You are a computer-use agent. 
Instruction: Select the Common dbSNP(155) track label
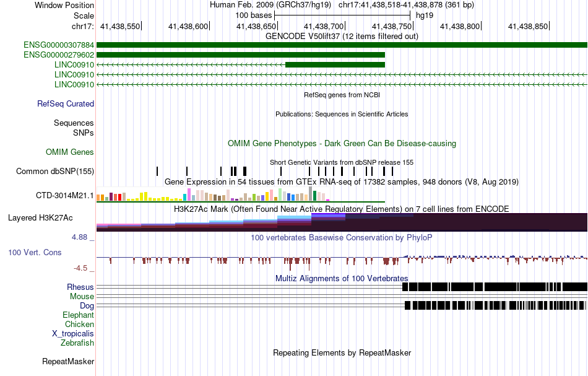(55, 171)
